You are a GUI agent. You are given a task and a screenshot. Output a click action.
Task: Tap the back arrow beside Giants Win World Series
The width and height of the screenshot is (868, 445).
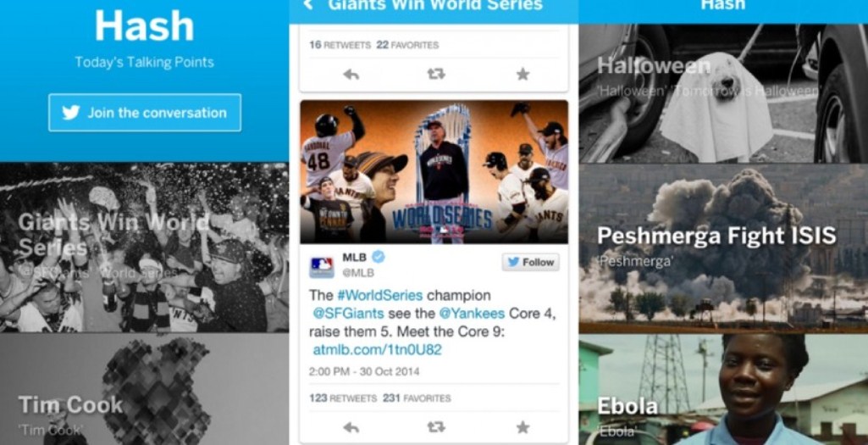click(308, 6)
